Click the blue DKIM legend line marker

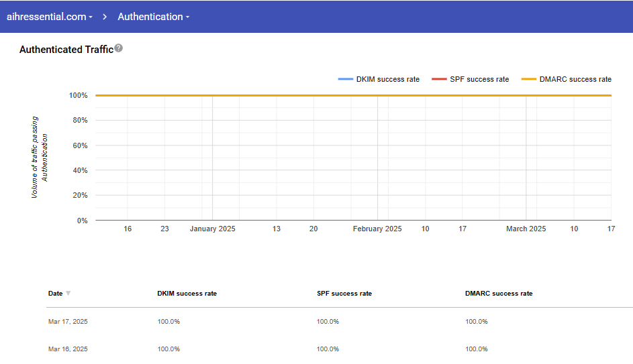click(x=346, y=79)
